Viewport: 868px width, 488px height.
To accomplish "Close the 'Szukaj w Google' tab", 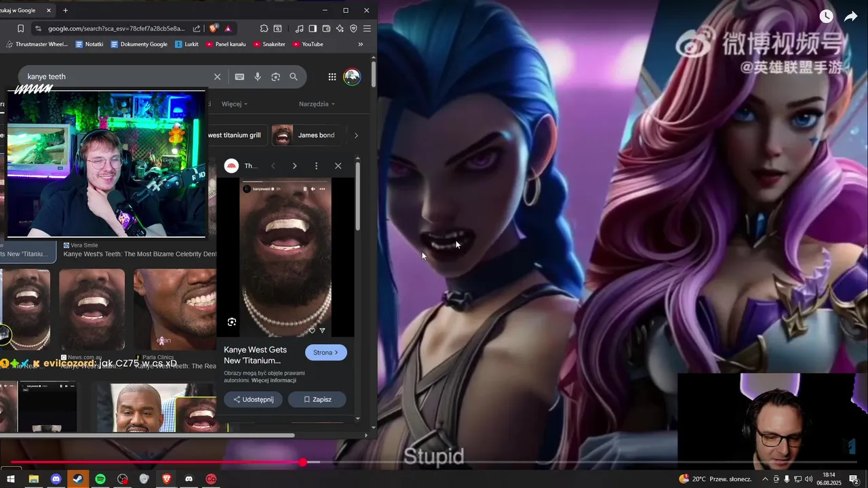I will tap(49, 10).
